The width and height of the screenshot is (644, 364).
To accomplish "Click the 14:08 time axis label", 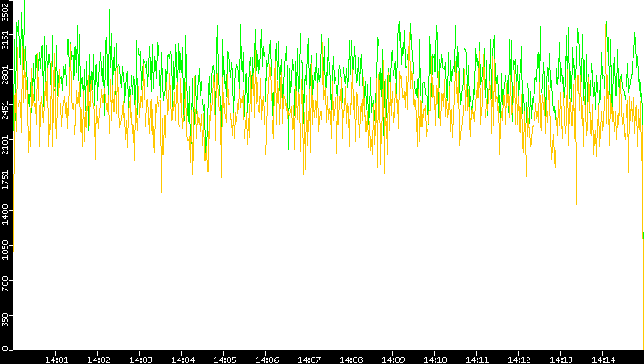I will coord(350,360).
